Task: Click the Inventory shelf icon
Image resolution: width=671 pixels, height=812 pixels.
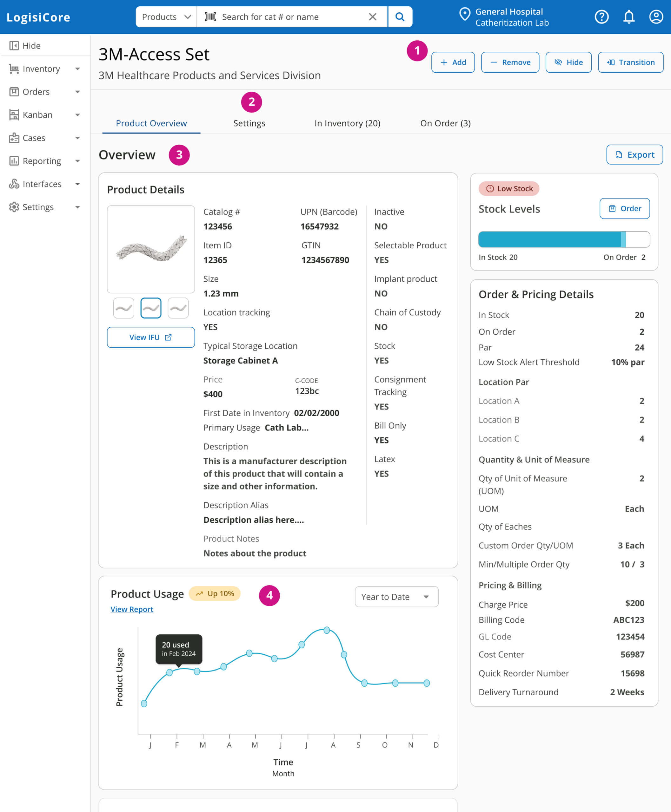Action: (14, 69)
